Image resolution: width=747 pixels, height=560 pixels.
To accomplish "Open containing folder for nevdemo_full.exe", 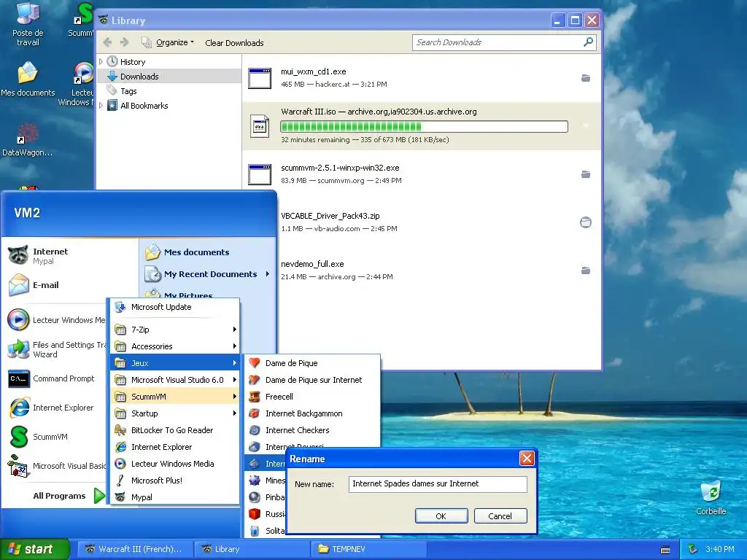I will 586,271.
